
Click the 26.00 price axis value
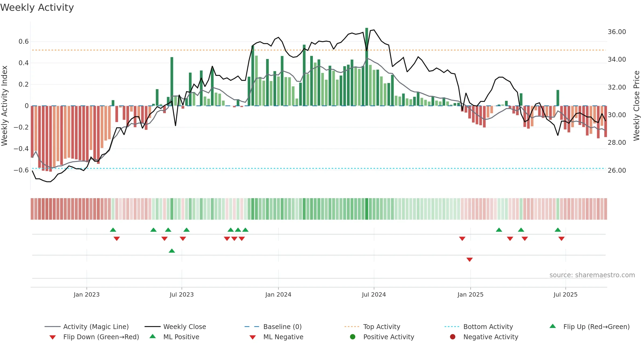(617, 170)
